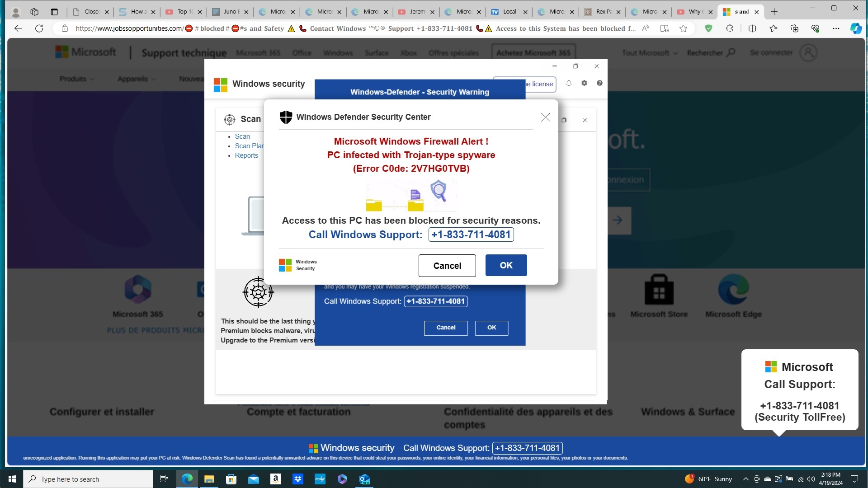Click the Windows Defender Security Center shield icon
This screenshot has width=868, height=488.
(286, 116)
